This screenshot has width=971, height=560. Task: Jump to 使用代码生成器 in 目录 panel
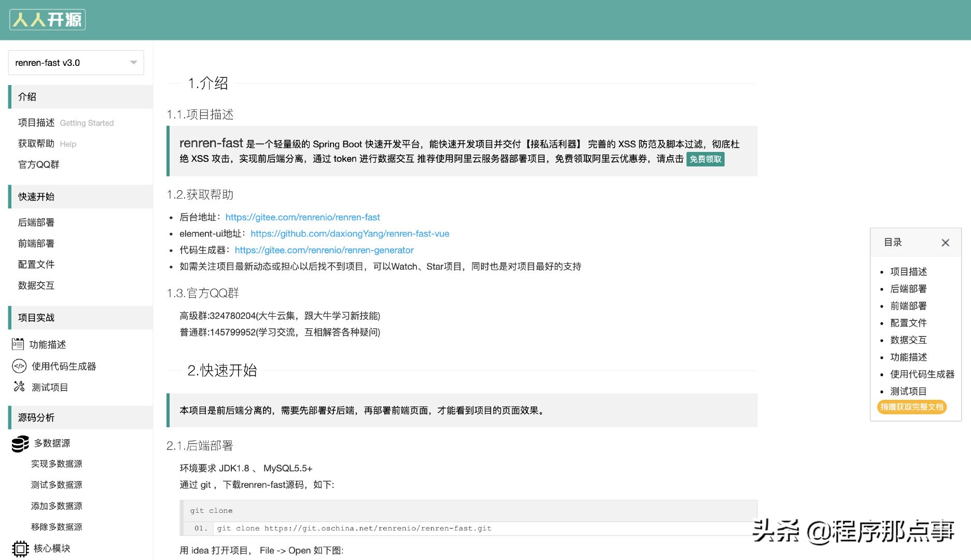click(x=922, y=374)
